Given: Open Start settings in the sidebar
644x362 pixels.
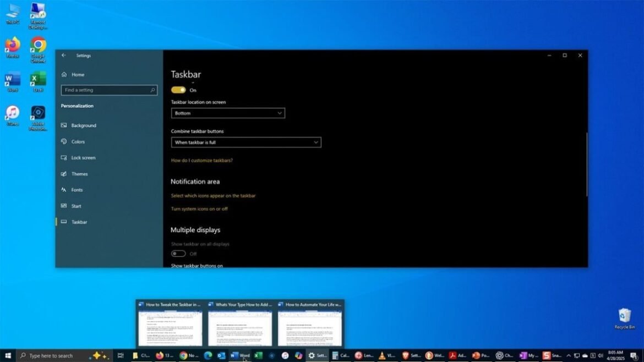Looking at the screenshot, I should (75, 206).
